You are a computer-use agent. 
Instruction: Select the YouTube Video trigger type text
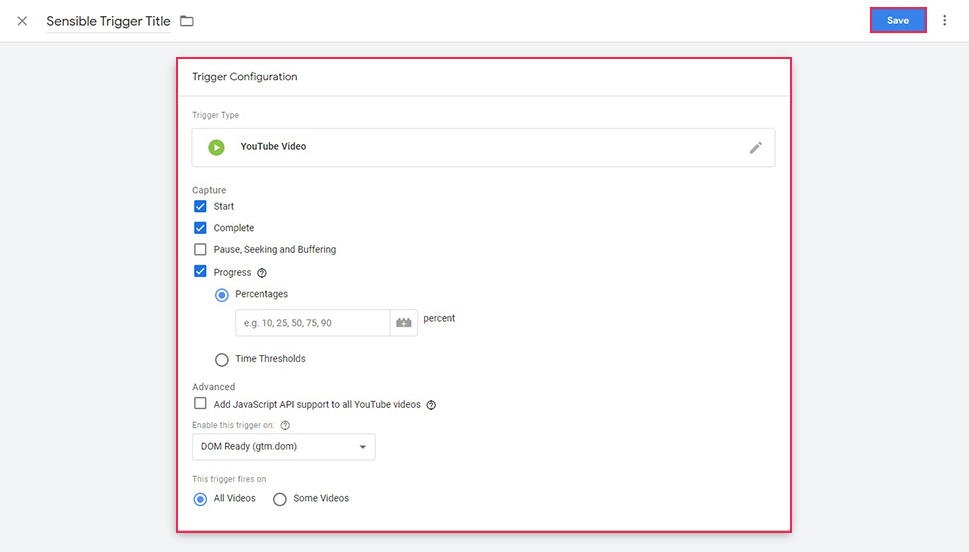[273, 146]
